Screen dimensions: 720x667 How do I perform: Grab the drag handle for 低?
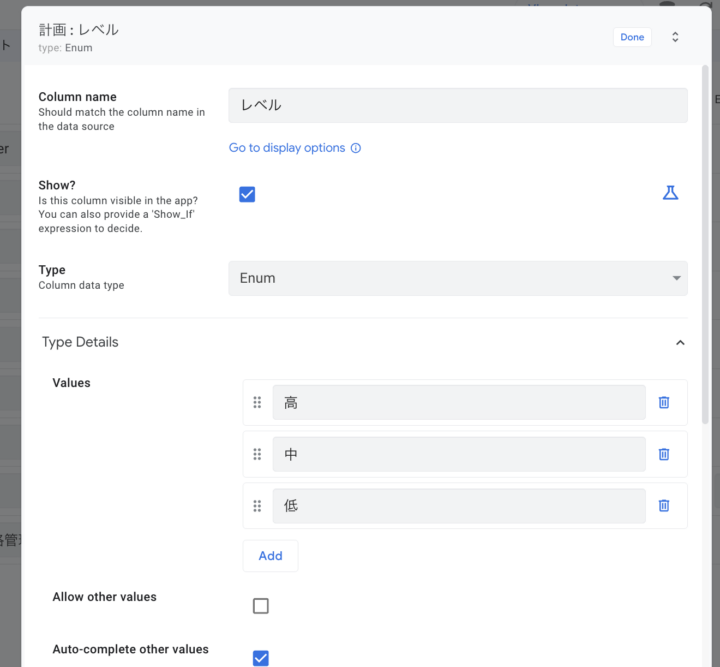(257, 506)
